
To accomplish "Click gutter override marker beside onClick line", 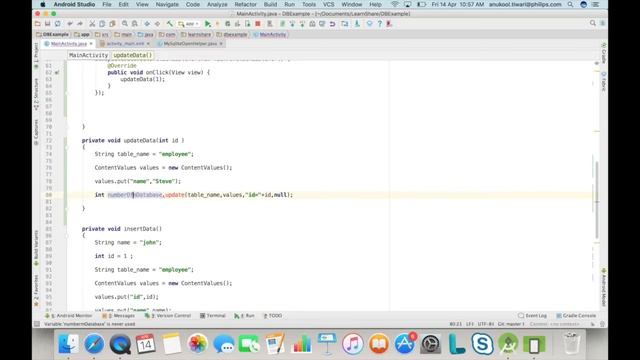I will click(x=57, y=73).
